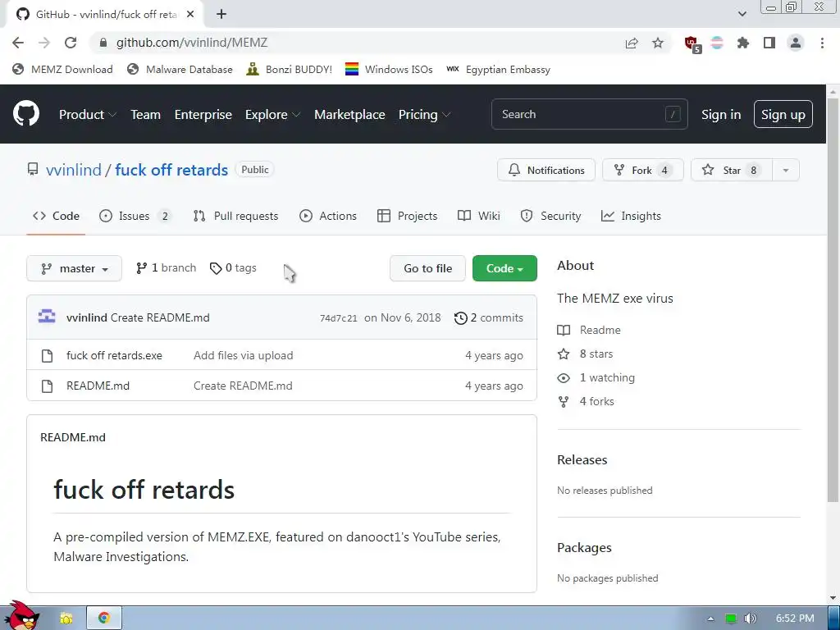Viewport: 840px width, 630px height.
Task: Open the Star list dropdown arrow
Action: [x=785, y=171]
